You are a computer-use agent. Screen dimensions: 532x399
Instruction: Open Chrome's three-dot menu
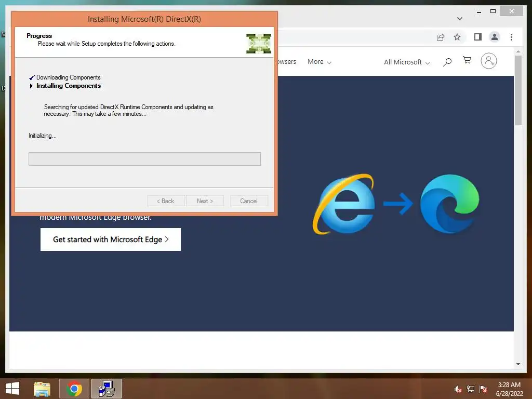click(511, 37)
